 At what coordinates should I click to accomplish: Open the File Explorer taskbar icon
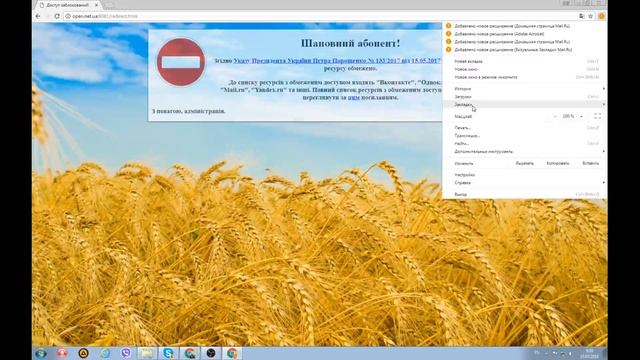click(147, 353)
